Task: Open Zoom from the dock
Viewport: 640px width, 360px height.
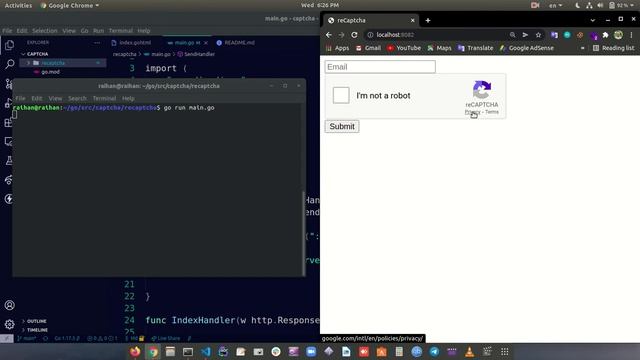Action: [311, 351]
